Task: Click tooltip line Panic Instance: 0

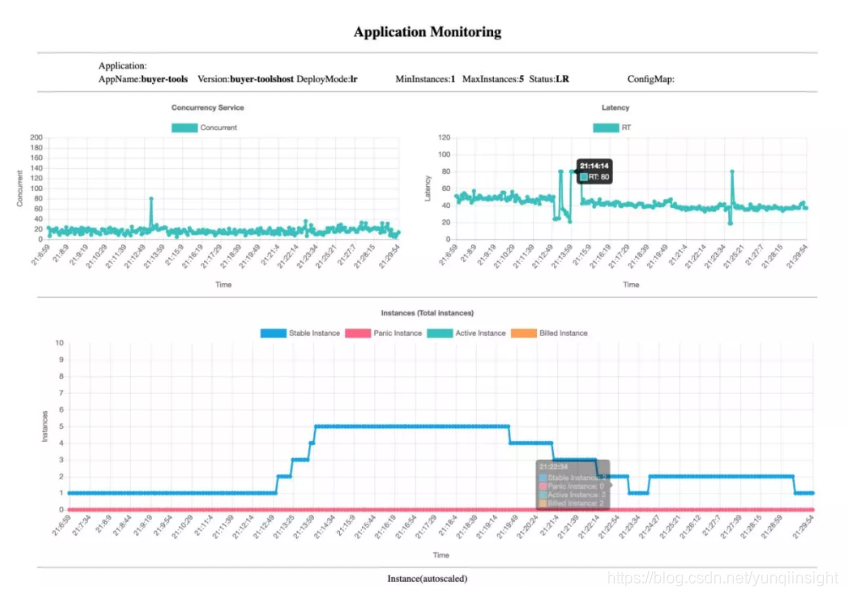Action: [x=575, y=486]
